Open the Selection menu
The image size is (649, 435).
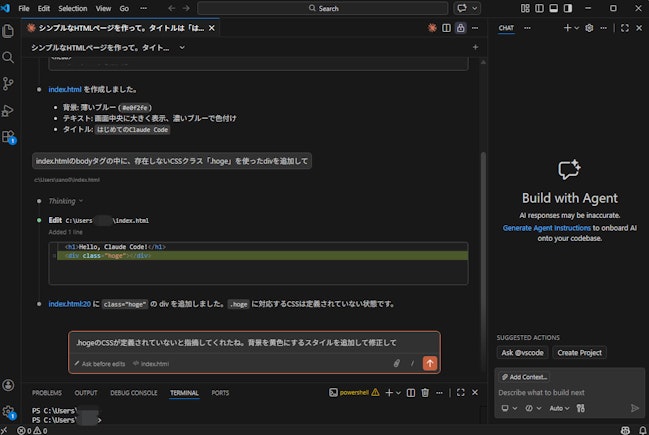pos(73,8)
